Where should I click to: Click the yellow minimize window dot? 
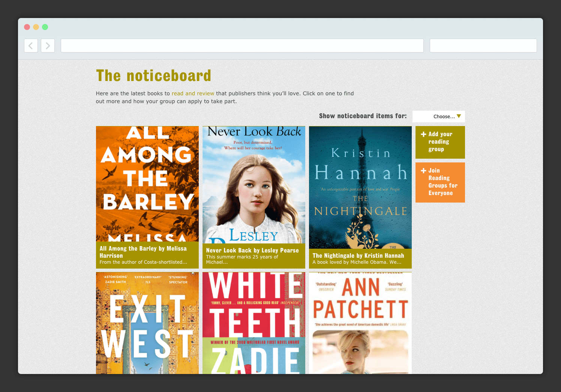[x=36, y=27]
